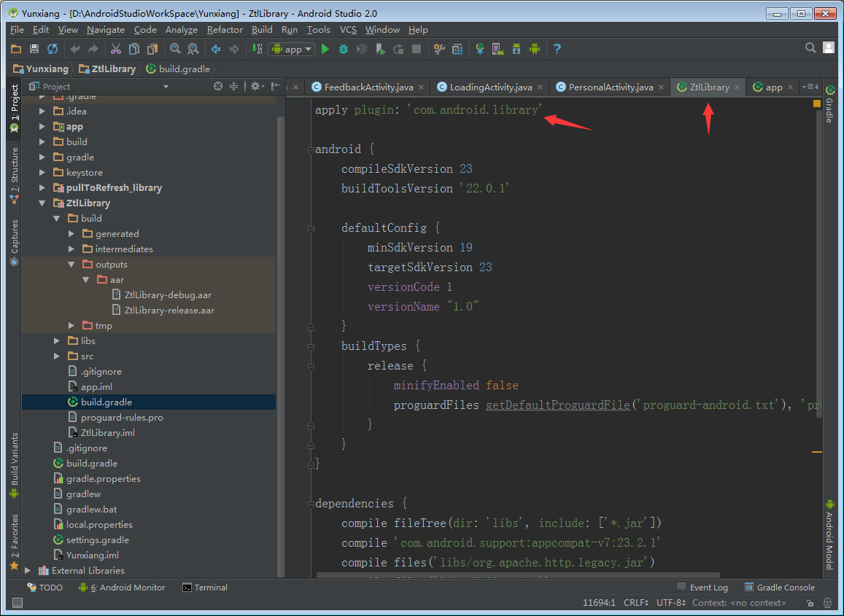Synchronize project with the refresh arrows icon

click(x=53, y=49)
